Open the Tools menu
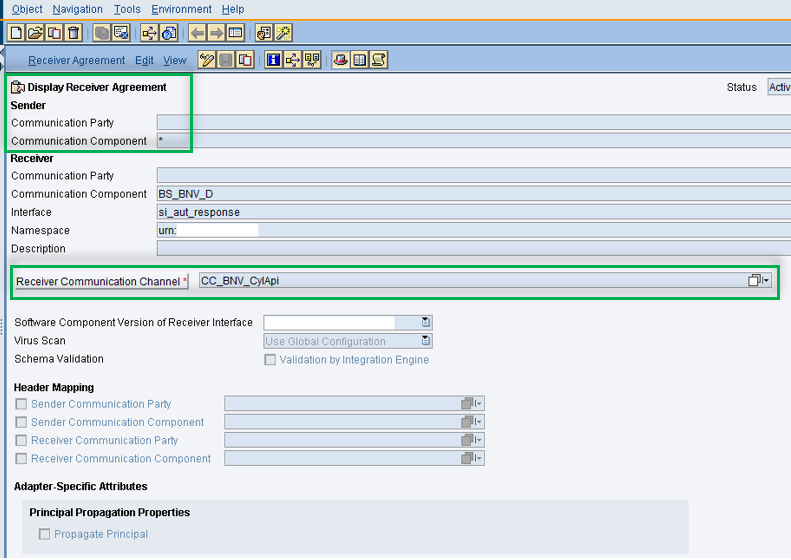Screen dimensions: 791x560 [127, 9]
